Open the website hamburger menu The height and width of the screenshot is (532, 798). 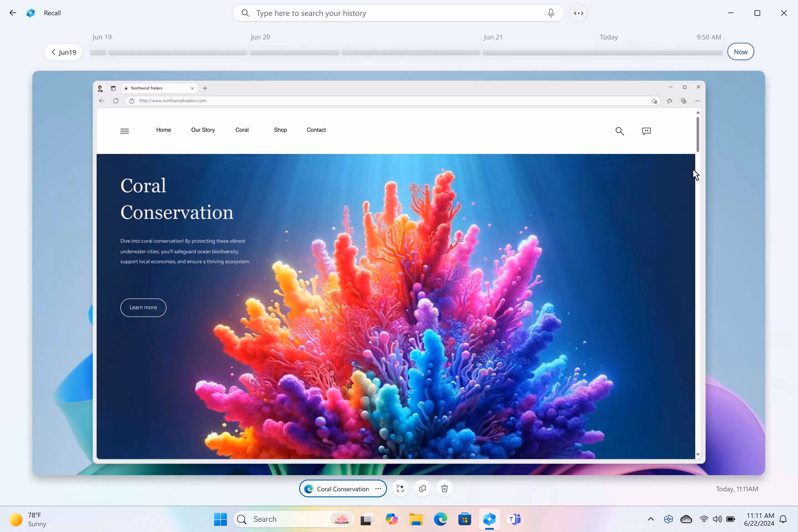(x=124, y=131)
